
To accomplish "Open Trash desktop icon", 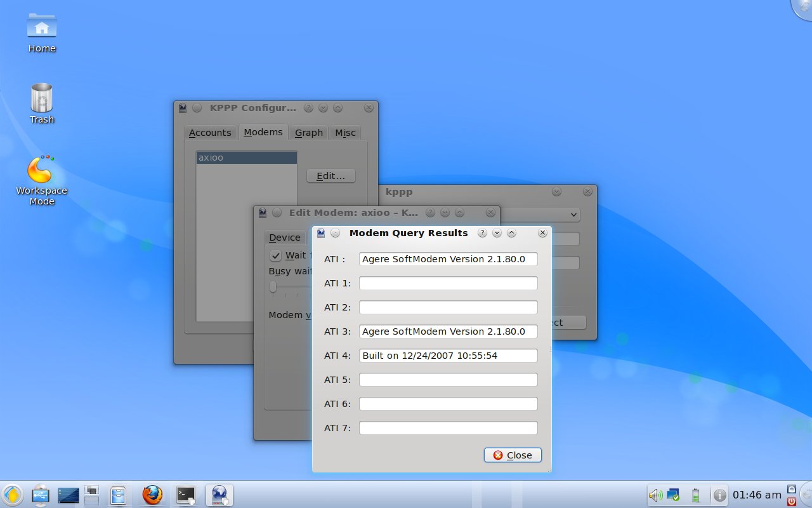I will click(42, 104).
